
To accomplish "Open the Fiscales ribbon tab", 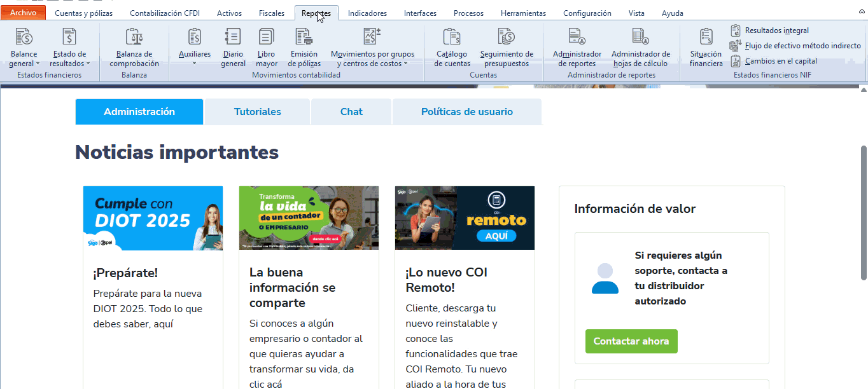I will [x=272, y=13].
